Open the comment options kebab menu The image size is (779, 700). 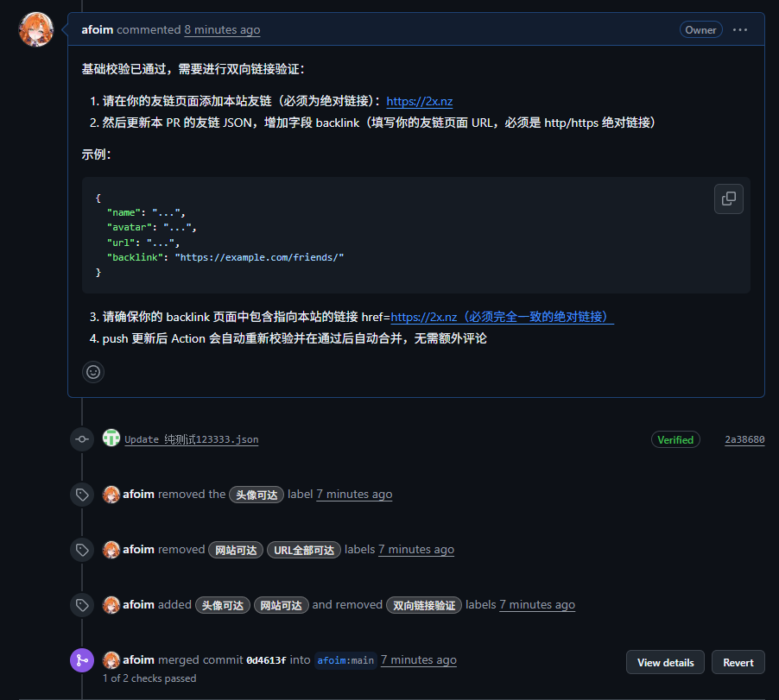[740, 29]
